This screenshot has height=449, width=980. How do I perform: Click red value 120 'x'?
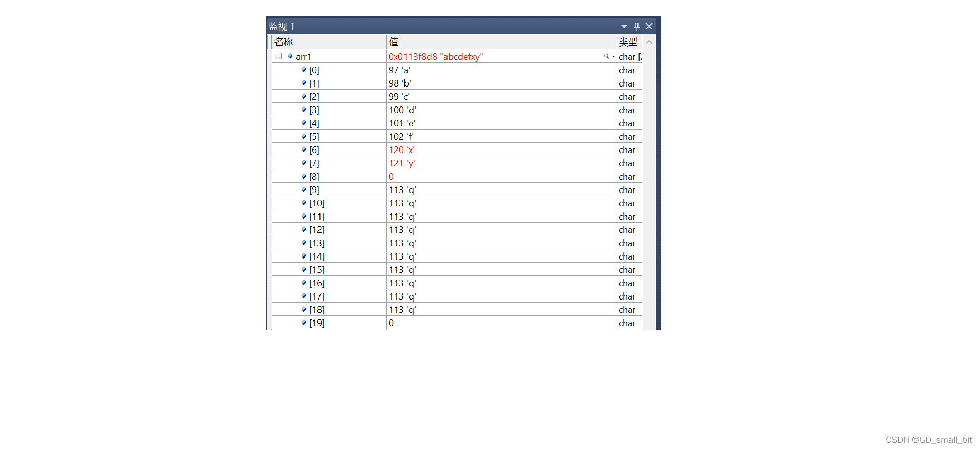pos(401,150)
